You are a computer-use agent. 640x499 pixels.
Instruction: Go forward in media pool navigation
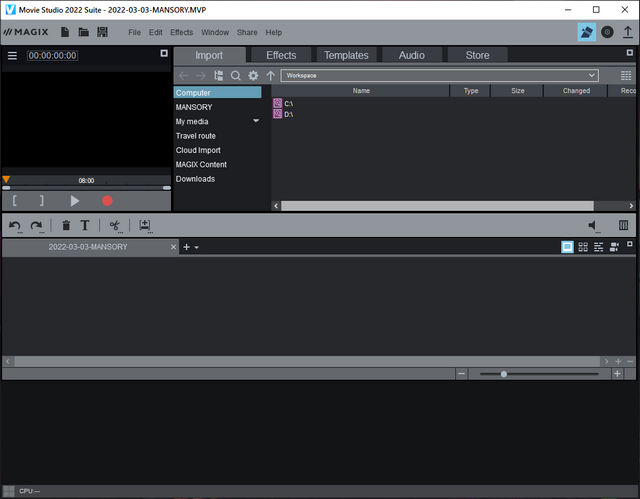coord(200,75)
